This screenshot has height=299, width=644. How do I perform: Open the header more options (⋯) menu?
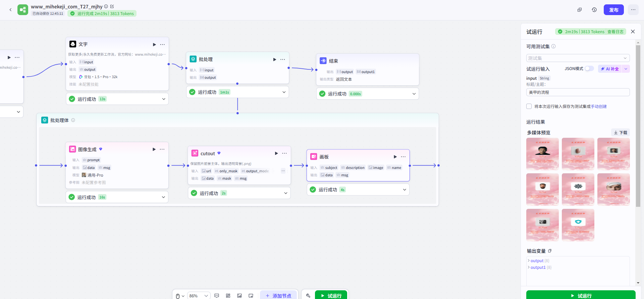pyautogui.click(x=633, y=10)
